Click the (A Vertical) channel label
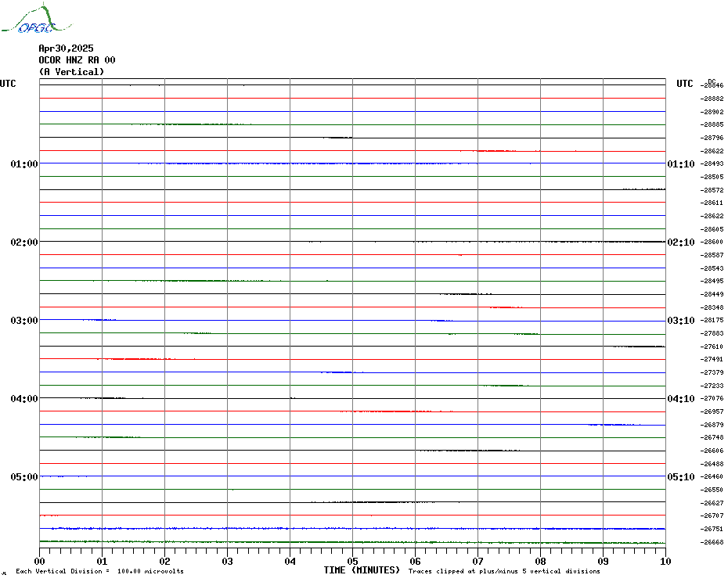 71,72
